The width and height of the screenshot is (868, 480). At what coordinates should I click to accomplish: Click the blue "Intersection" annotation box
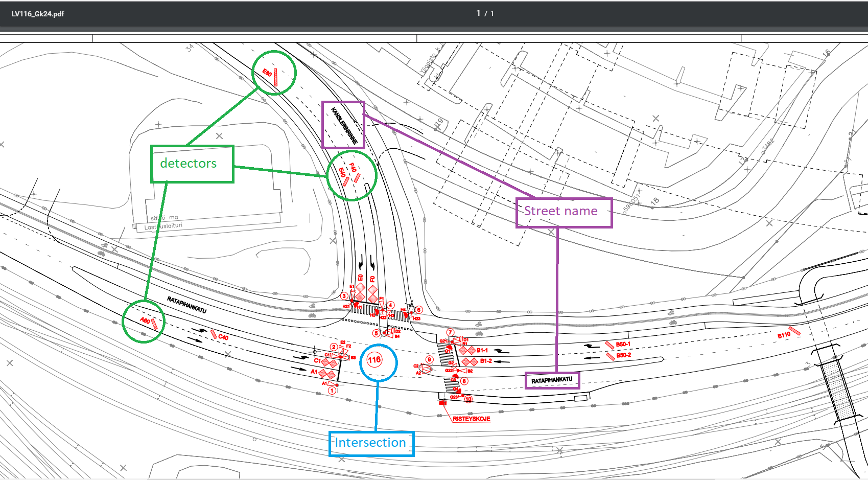(x=371, y=443)
